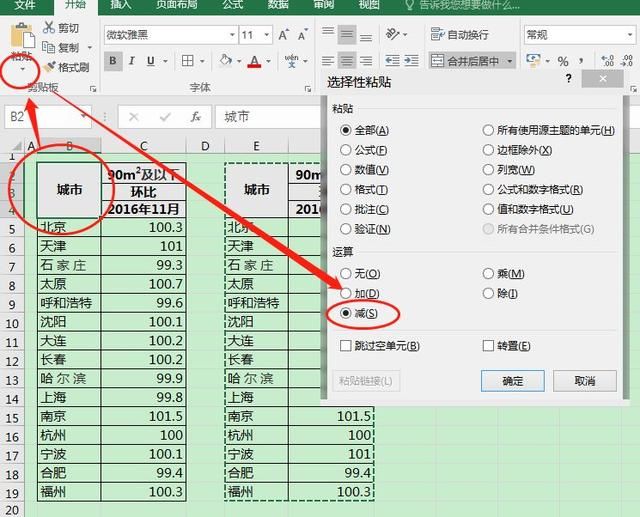Click the insert function fx icon
This screenshot has height=517, width=640.
tap(196, 117)
